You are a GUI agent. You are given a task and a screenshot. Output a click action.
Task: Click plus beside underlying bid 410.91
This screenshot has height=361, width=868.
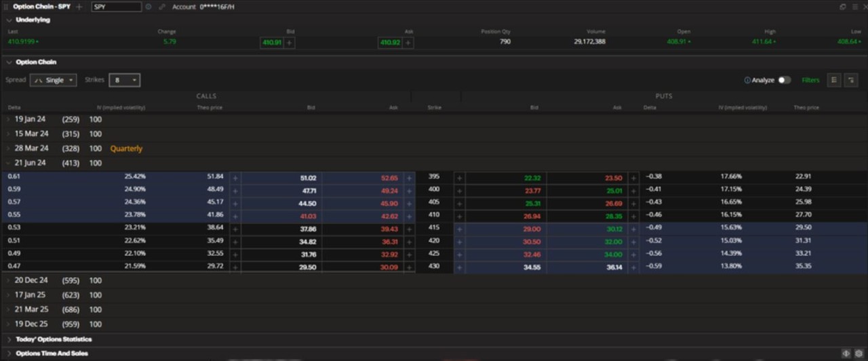click(289, 42)
